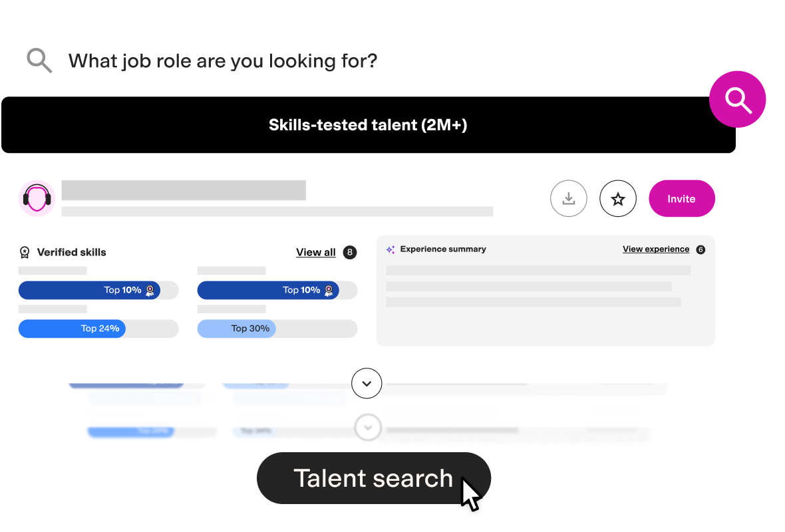Star the candidate as favorite
785x532 pixels.
tap(618, 199)
